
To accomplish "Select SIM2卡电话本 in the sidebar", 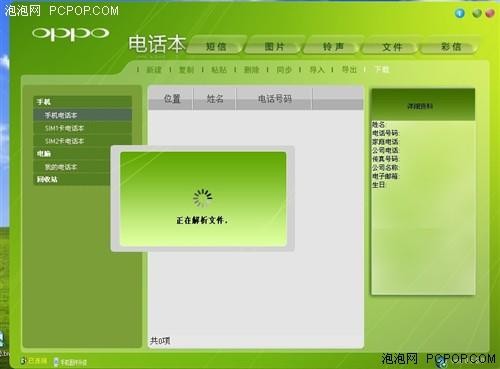I will tap(82, 141).
